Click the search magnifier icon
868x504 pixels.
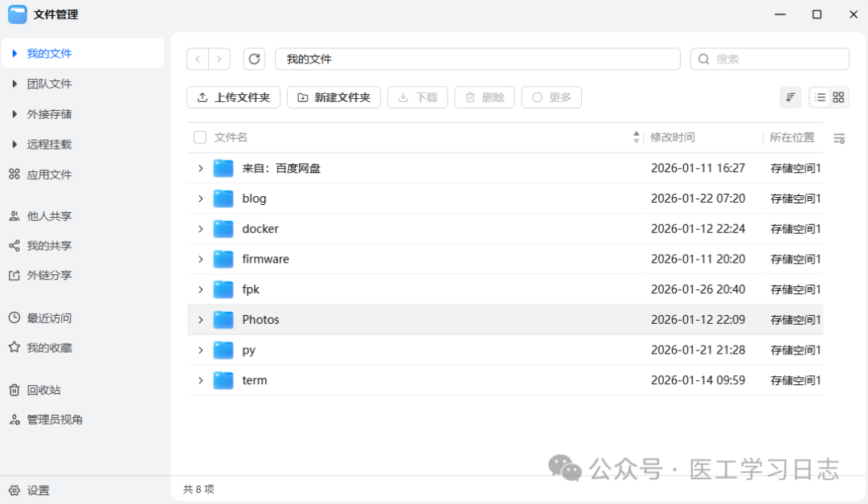pyautogui.click(x=705, y=58)
